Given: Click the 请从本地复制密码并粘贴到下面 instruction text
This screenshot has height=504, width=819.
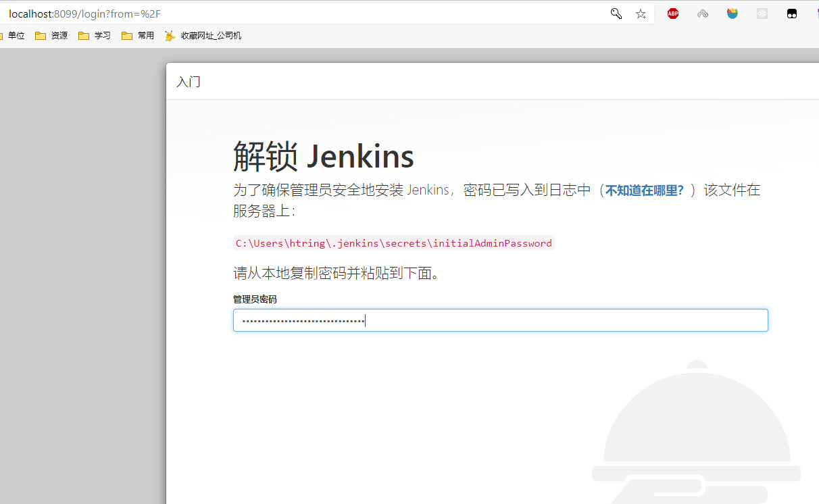Looking at the screenshot, I should click(337, 274).
